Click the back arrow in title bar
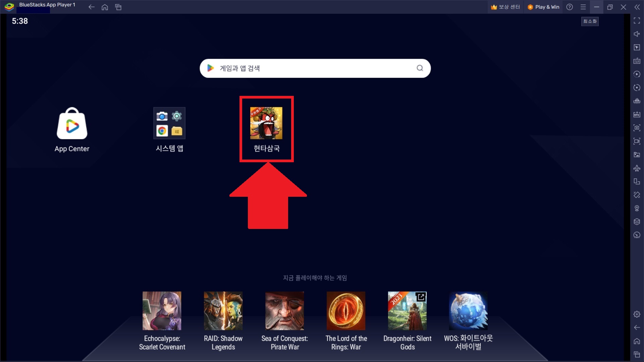Screen dimensions: 644x362 click(x=91, y=7)
